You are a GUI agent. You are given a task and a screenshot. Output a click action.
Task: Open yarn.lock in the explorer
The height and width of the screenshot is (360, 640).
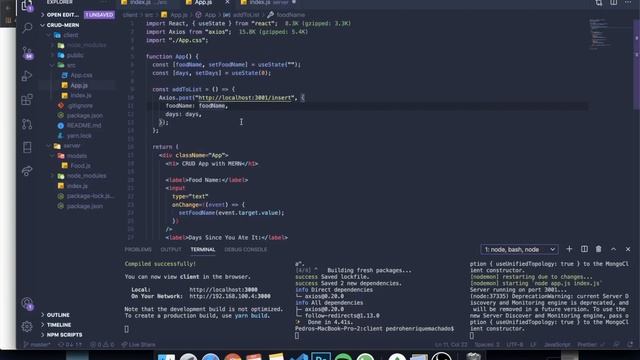point(79,136)
